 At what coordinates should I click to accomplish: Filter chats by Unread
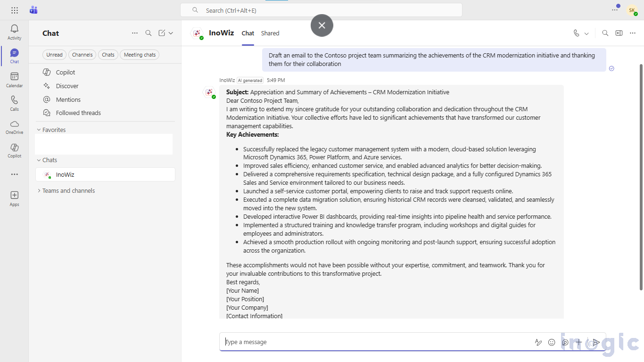pos(54,54)
